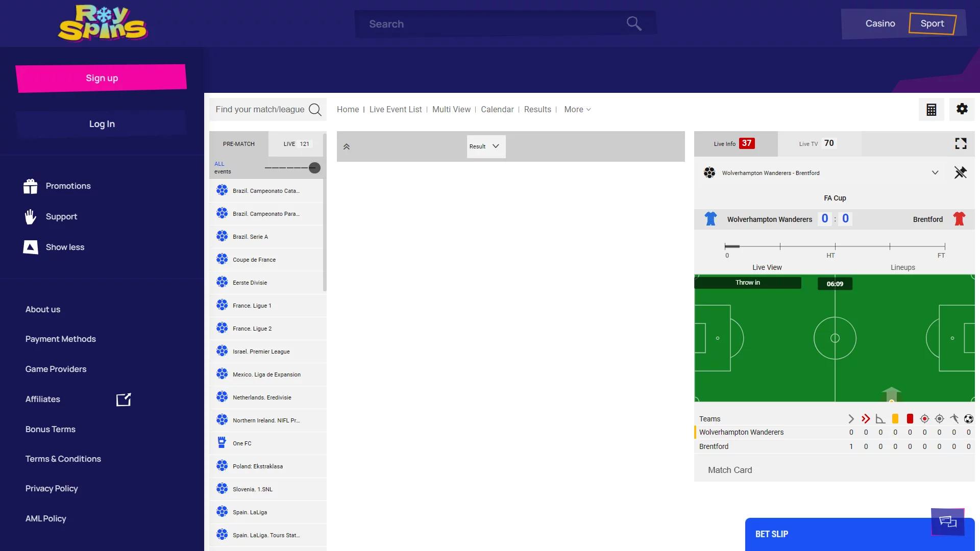The image size is (980, 551).
Task: Focus the top Search field
Action: 505,23
